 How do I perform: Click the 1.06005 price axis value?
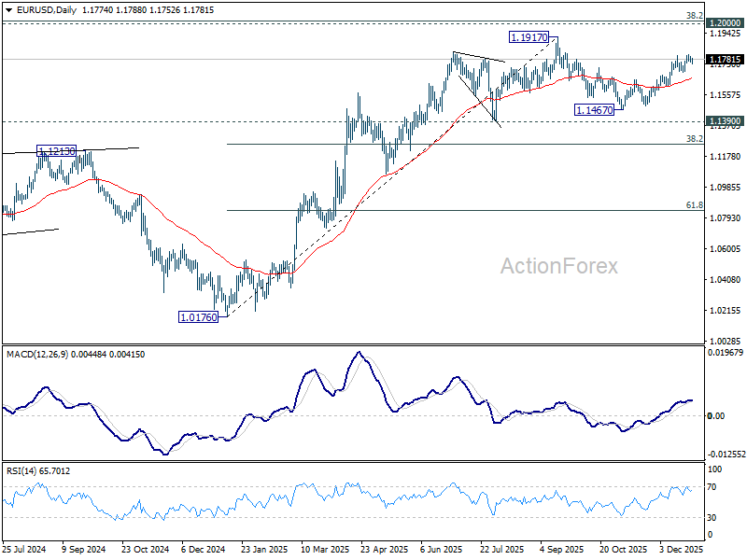tap(726, 248)
